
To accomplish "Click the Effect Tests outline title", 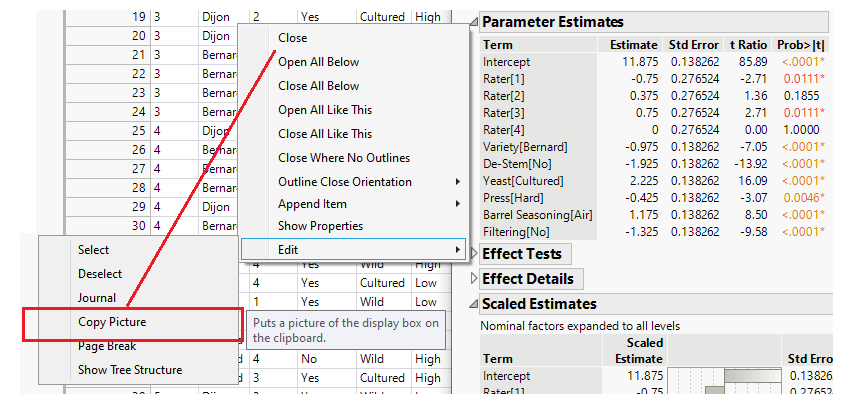I will 521,254.
